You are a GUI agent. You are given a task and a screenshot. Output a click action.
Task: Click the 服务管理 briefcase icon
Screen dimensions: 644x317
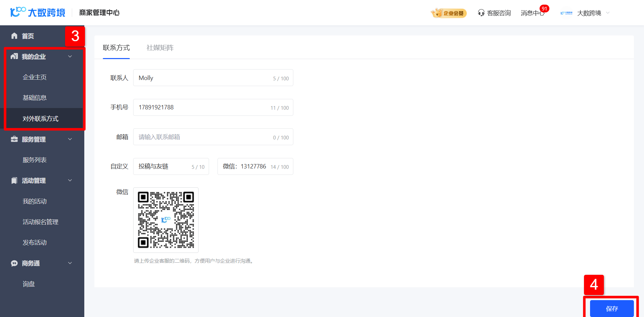[14, 139]
